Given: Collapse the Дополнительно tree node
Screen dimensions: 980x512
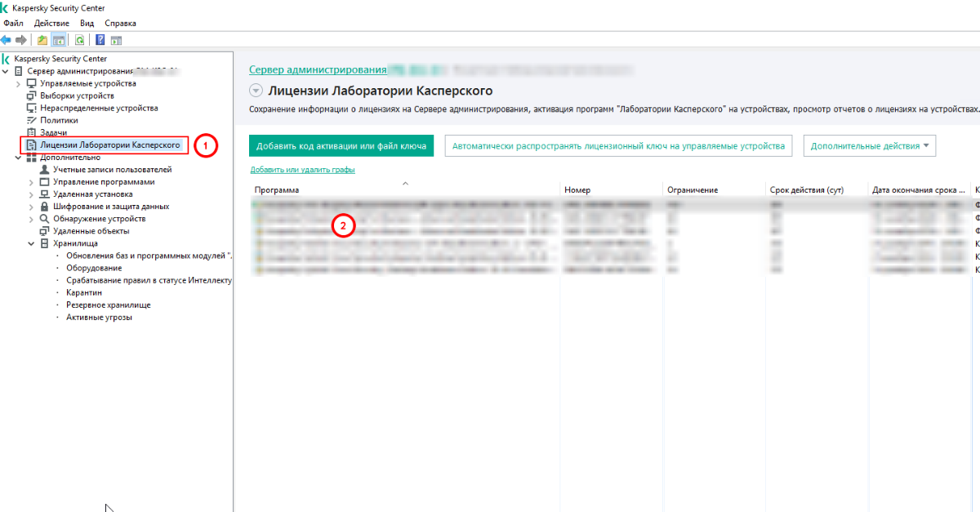Looking at the screenshot, I should pos(20,158).
